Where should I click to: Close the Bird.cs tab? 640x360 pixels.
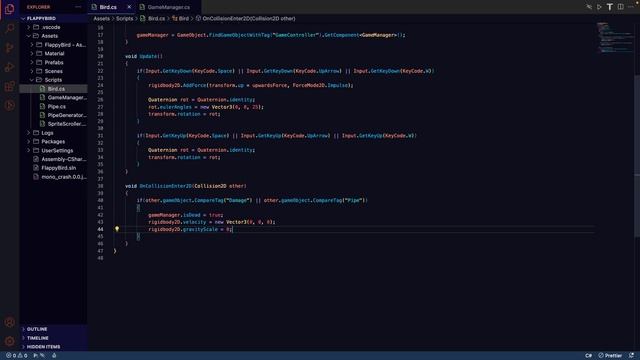(x=129, y=7)
